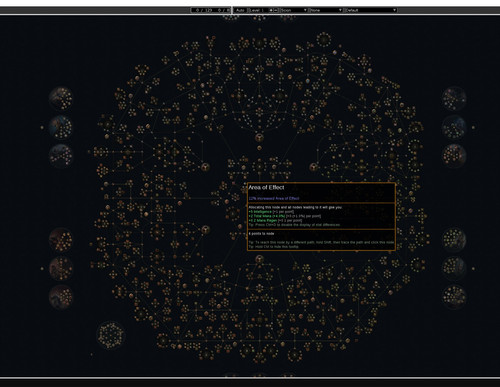Select the Duelist class start node below the tooltip
The width and height of the screenshot is (500, 387).
259,259
